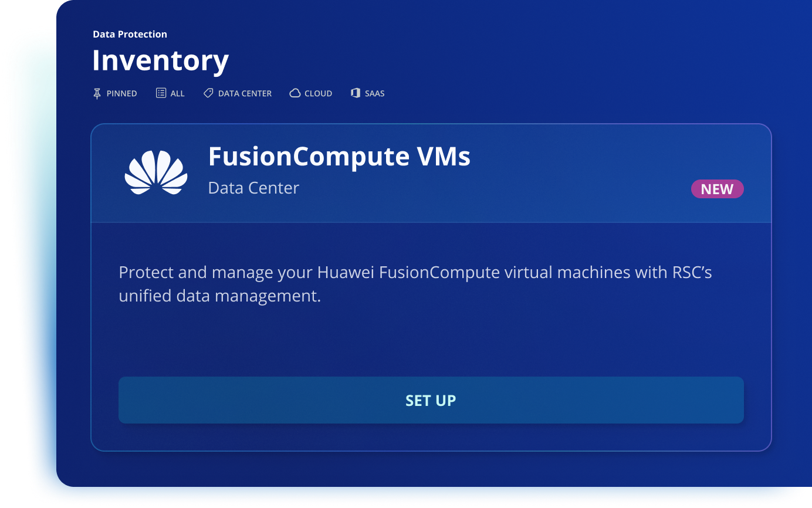Image resolution: width=812 pixels, height=508 pixels.
Task: Click the Inventory page heading
Action: tap(160, 60)
